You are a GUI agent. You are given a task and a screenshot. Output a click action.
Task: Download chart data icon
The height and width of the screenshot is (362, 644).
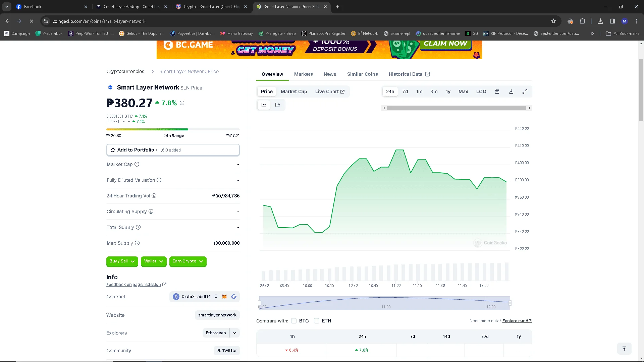511,92
